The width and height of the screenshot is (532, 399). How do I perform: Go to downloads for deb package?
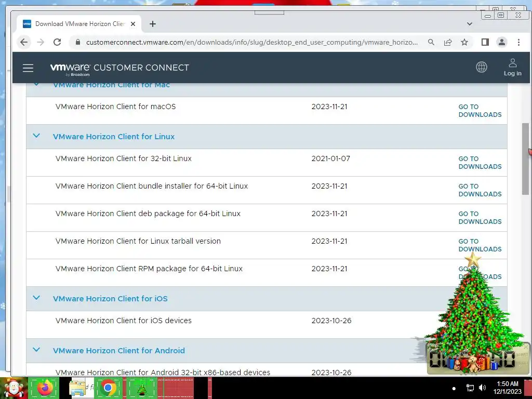pyautogui.click(x=480, y=218)
